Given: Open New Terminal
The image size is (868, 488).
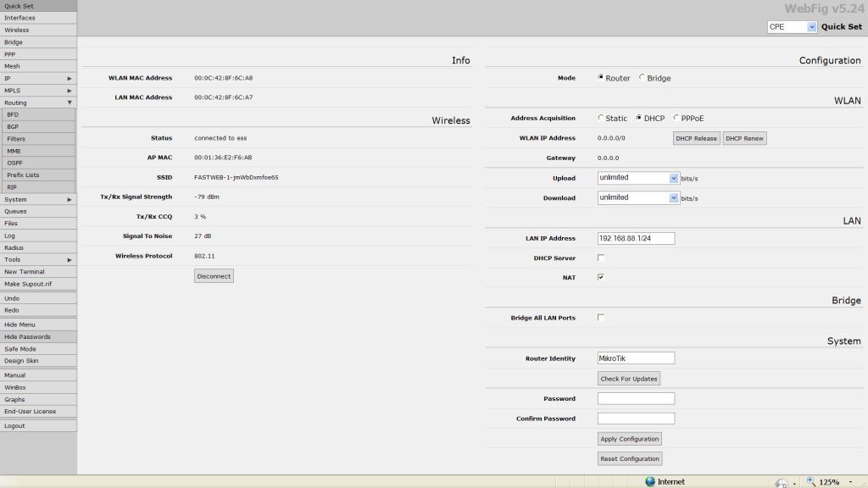Looking at the screenshot, I should pyautogui.click(x=38, y=272).
